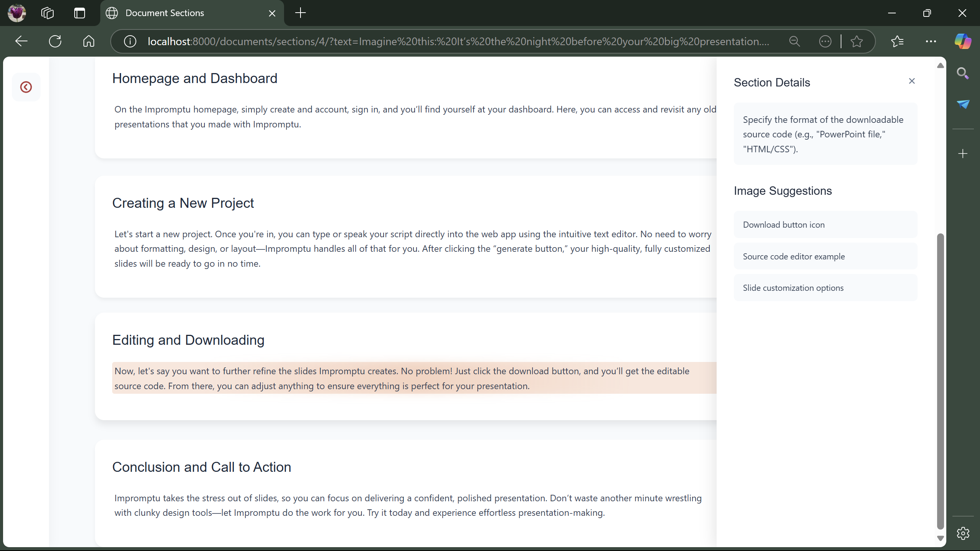
Task: Open the favorites list icon
Action: 897,41
